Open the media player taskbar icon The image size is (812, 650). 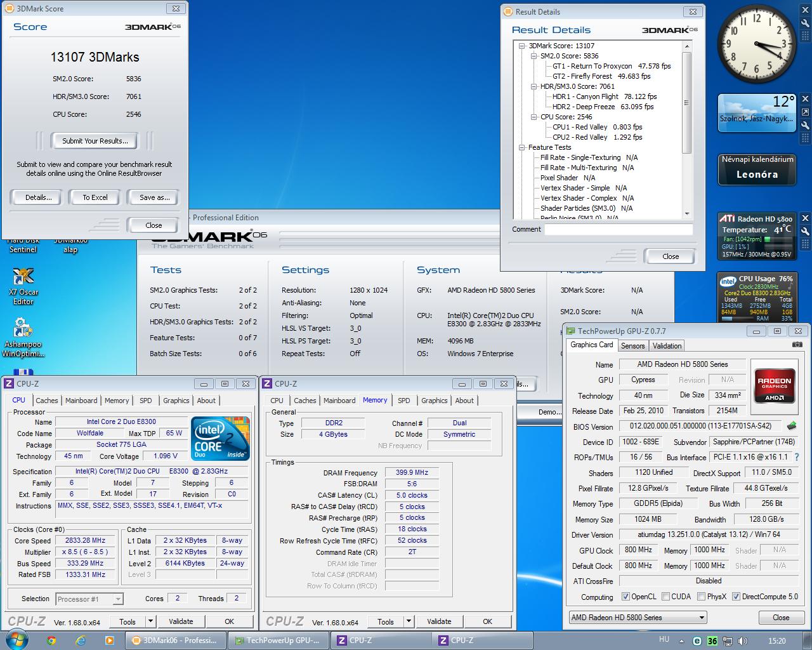[x=109, y=640]
